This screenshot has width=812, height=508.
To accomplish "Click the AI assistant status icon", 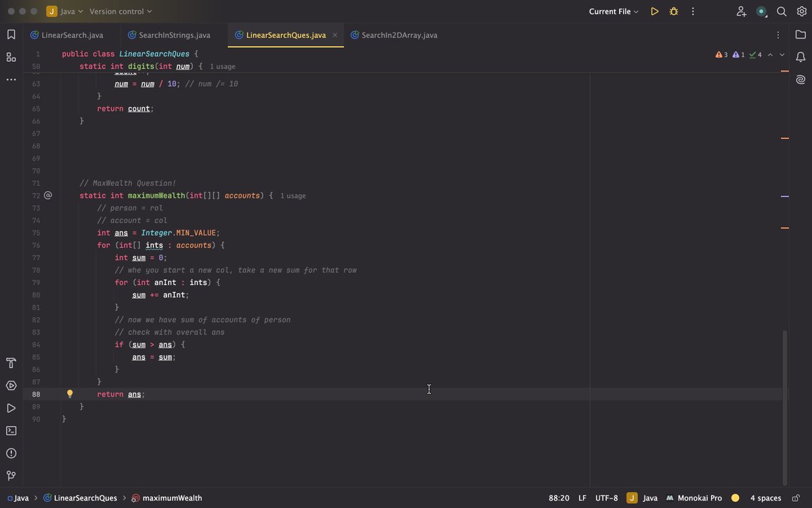I will (761, 12).
